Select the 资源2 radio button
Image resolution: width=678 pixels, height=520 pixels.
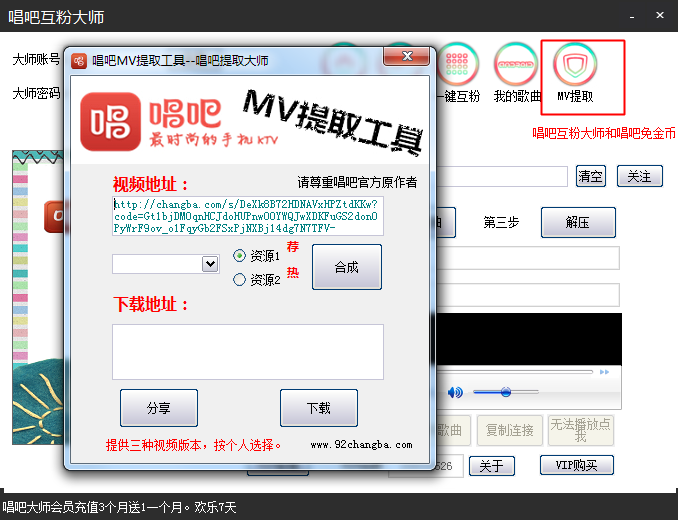[239, 280]
